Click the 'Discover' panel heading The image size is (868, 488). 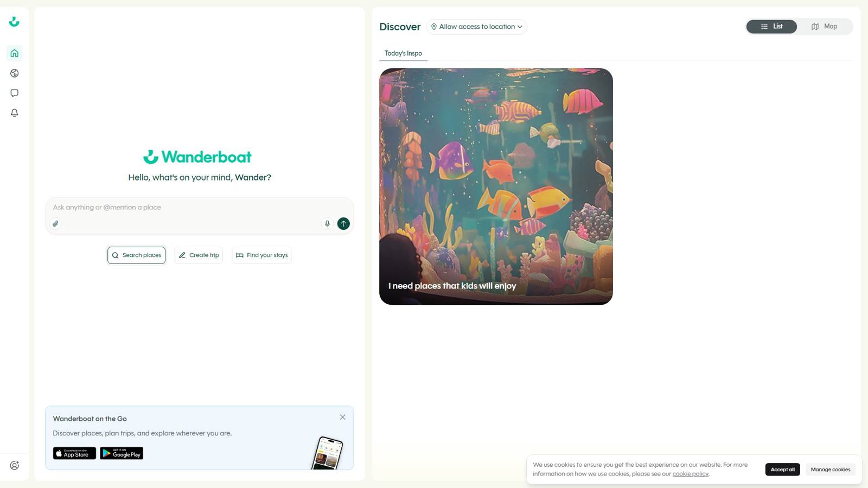pyautogui.click(x=400, y=27)
